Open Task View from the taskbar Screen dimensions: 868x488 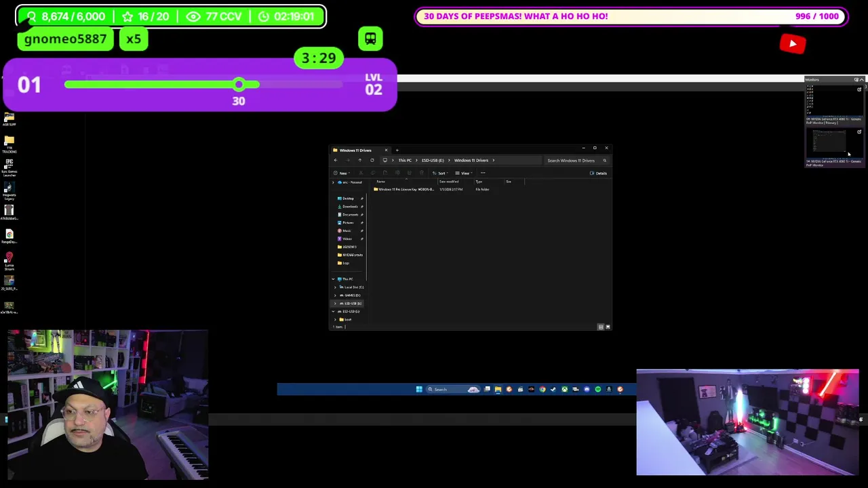click(487, 389)
